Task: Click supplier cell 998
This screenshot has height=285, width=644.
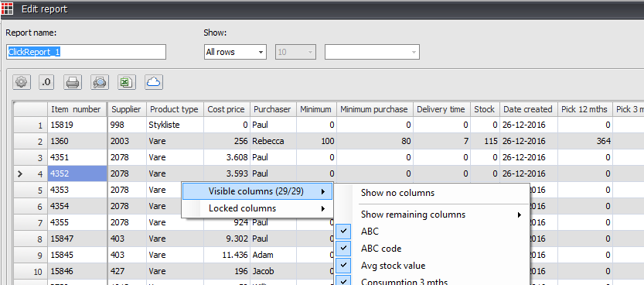Action: click(x=127, y=125)
